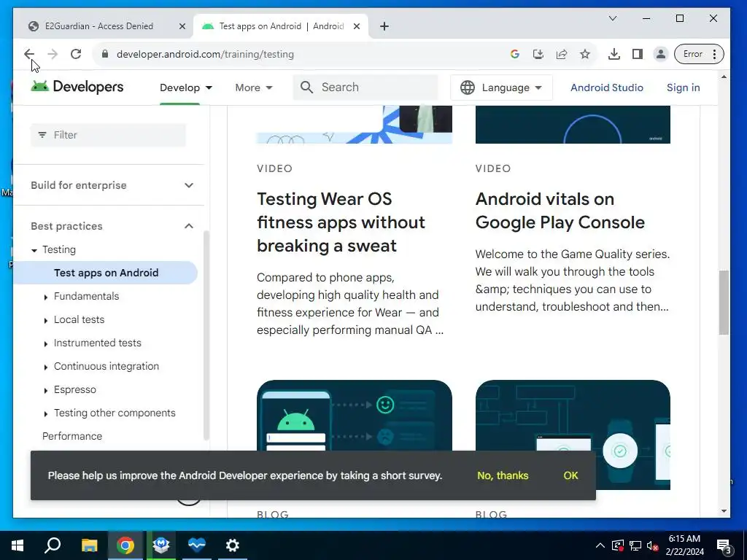Expand the Espresso tree item
747x560 pixels.
(45, 391)
